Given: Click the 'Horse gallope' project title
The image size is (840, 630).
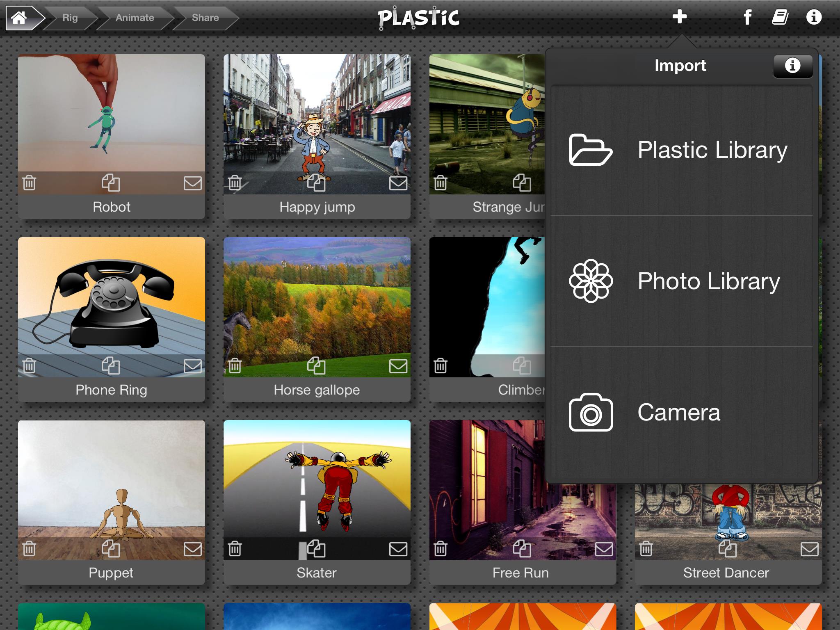Looking at the screenshot, I should point(317,390).
